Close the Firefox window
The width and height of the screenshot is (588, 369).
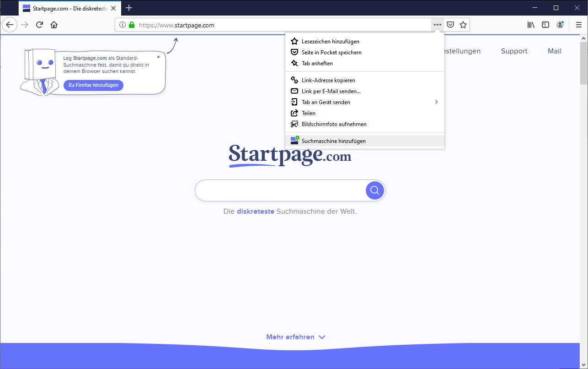point(577,8)
